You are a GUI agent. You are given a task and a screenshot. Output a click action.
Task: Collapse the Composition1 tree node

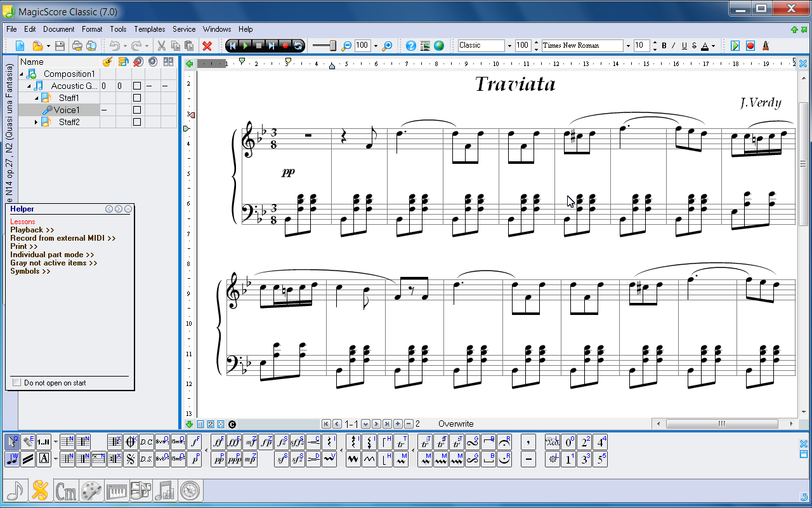pos(22,74)
